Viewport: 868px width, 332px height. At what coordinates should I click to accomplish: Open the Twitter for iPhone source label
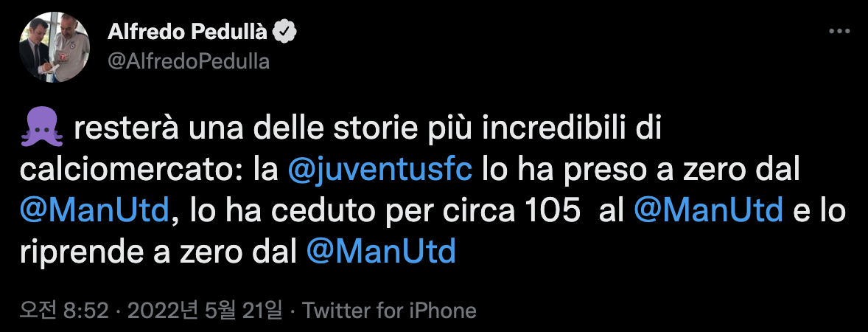(389, 311)
